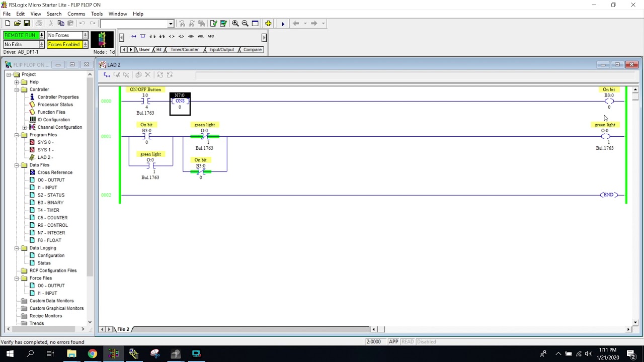Image resolution: width=644 pixels, height=362 pixels.
Task: Switch to the Input/Output instruction tab
Action: 221,50
